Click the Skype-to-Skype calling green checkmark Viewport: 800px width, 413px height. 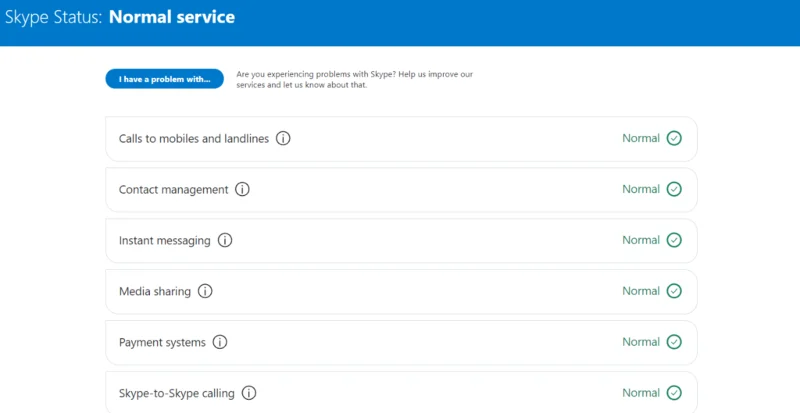pos(674,393)
